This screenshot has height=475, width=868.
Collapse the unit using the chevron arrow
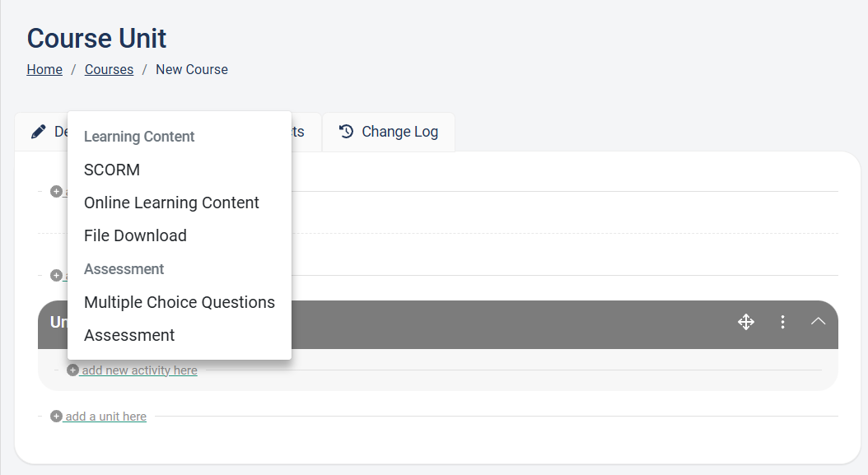click(818, 322)
